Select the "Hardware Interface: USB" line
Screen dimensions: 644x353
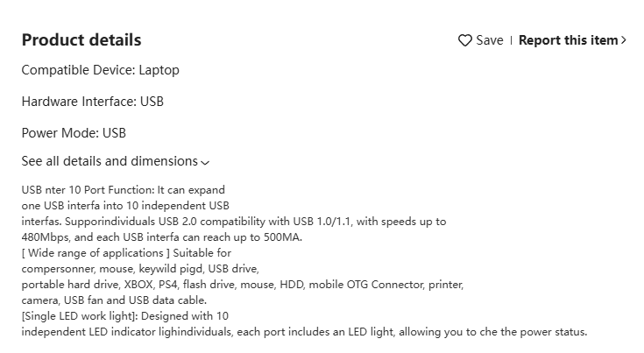pyautogui.click(x=92, y=102)
